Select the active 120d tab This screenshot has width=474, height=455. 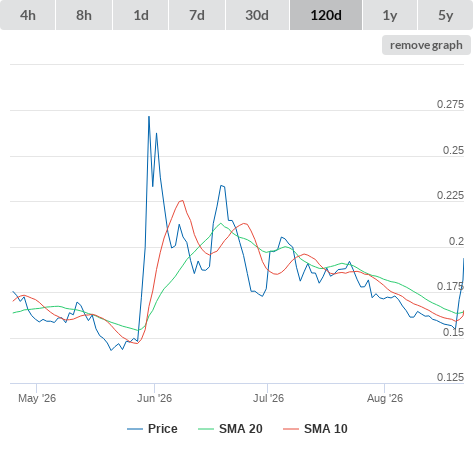point(326,15)
